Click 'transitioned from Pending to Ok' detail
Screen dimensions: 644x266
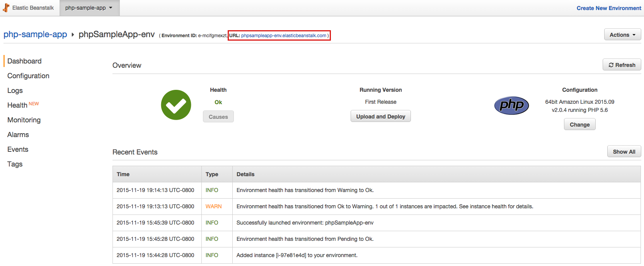[x=305, y=239]
